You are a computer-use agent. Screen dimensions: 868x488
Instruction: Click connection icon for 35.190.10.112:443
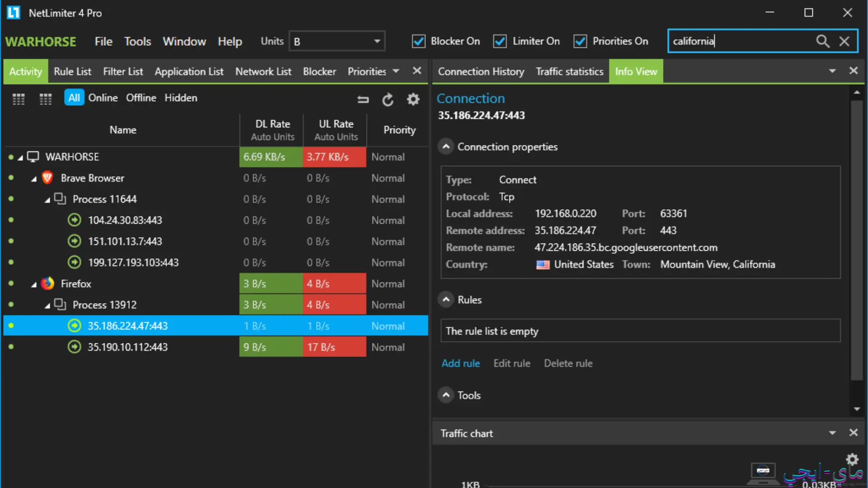[74, 347]
